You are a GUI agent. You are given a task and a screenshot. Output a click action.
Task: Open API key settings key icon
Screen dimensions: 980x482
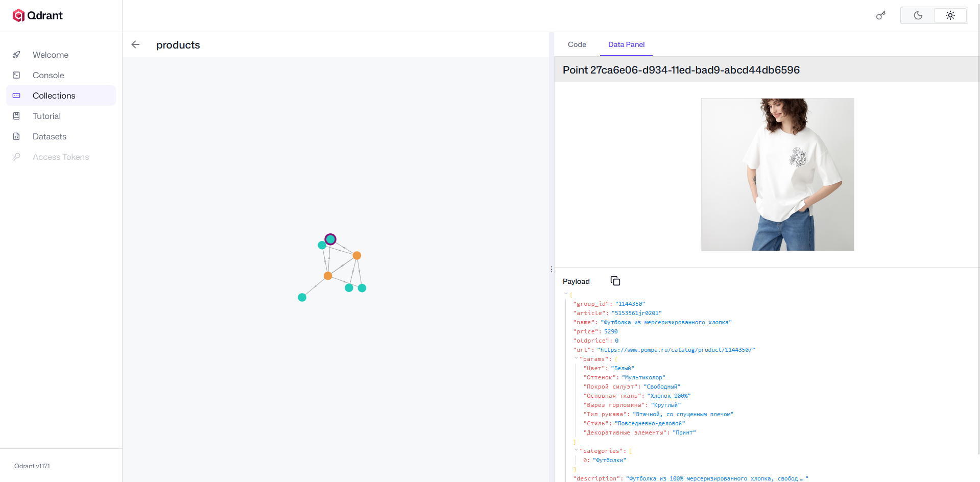point(881,15)
